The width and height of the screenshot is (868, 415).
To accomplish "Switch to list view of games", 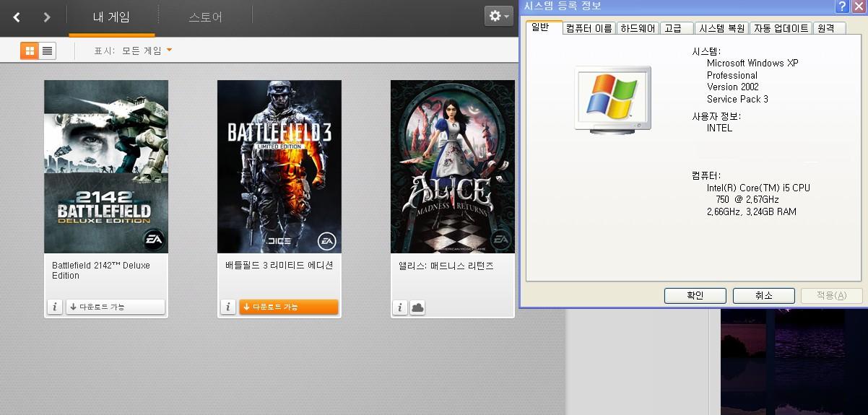I will (x=48, y=51).
